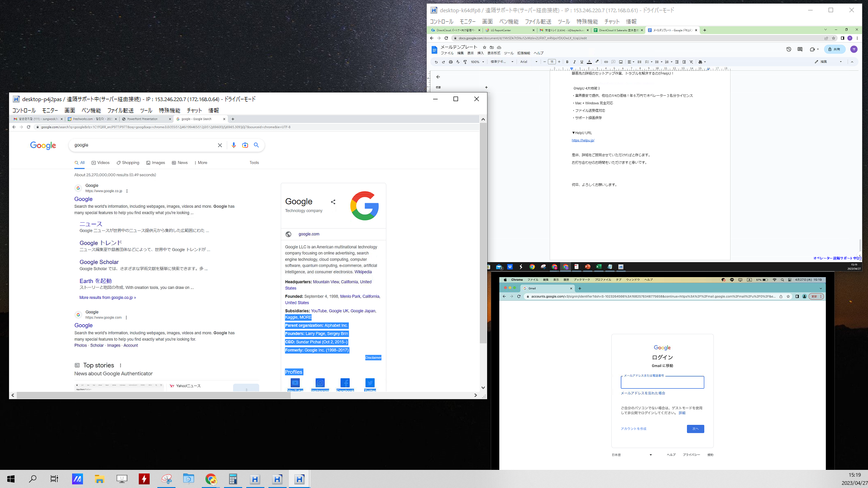Open the 挿入 menu in Google Docs
Viewport: 868px width, 488px height.
tap(480, 53)
